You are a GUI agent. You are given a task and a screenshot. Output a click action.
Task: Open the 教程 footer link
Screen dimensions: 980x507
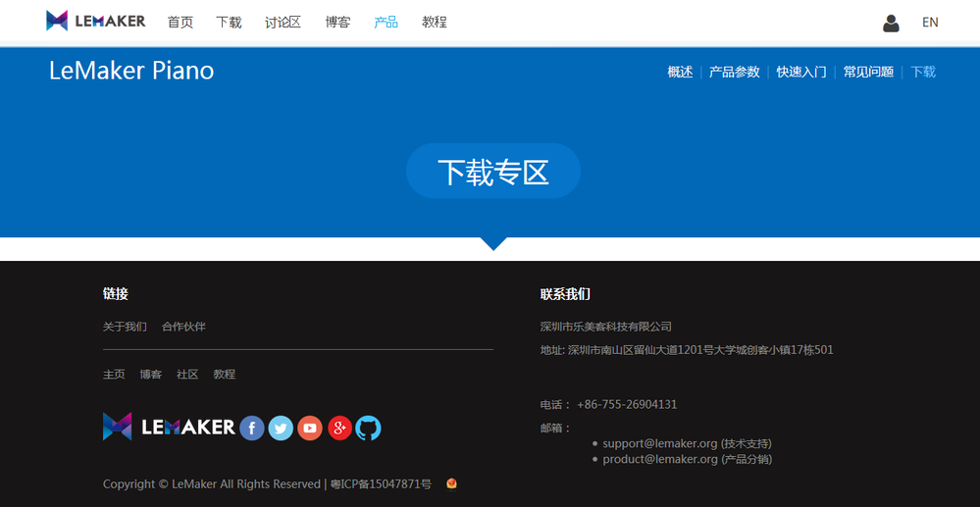click(x=225, y=375)
